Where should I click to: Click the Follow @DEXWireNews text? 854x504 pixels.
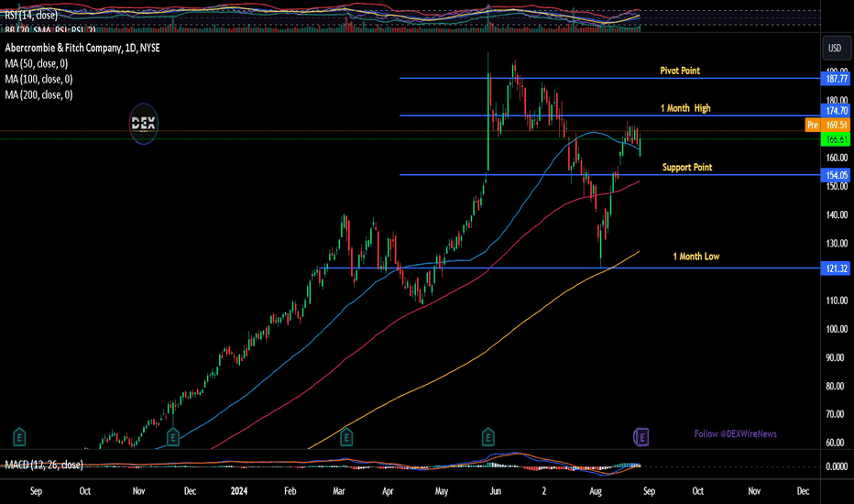click(735, 434)
